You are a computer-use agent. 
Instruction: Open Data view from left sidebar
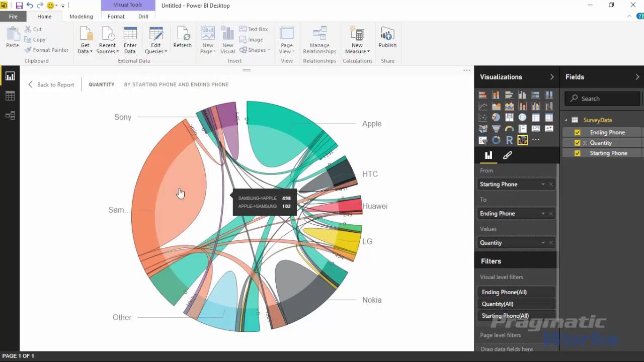[10, 96]
